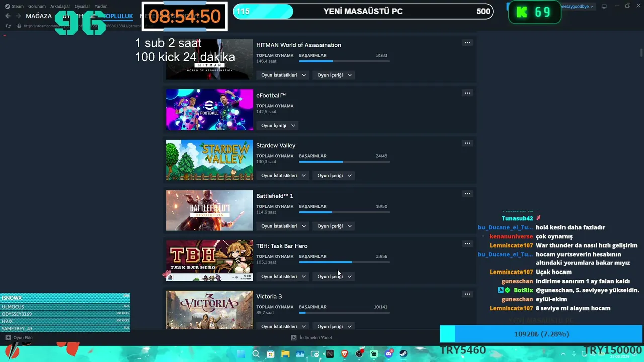
Task: Show hidden system tray icons
Action: click(x=563, y=354)
